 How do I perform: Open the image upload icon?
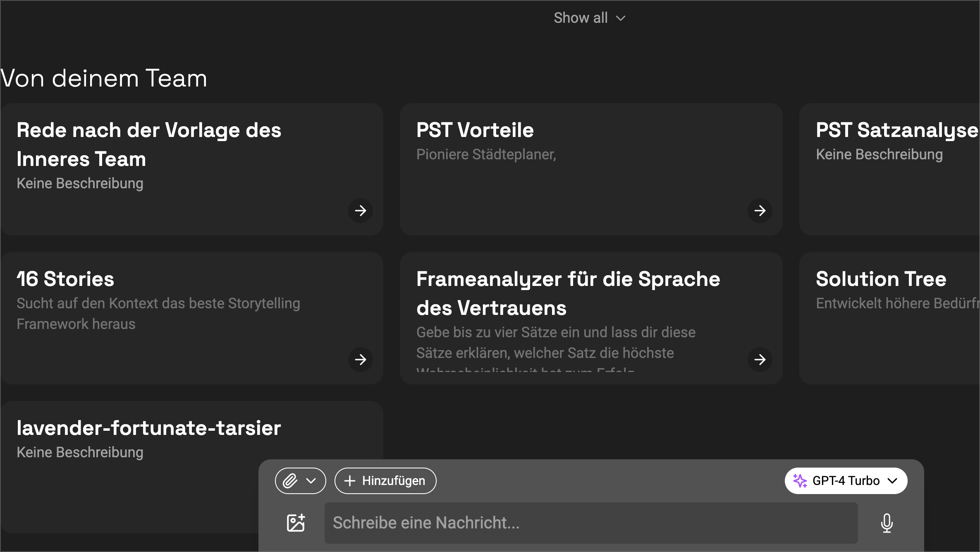pyautogui.click(x=296, y=523)
